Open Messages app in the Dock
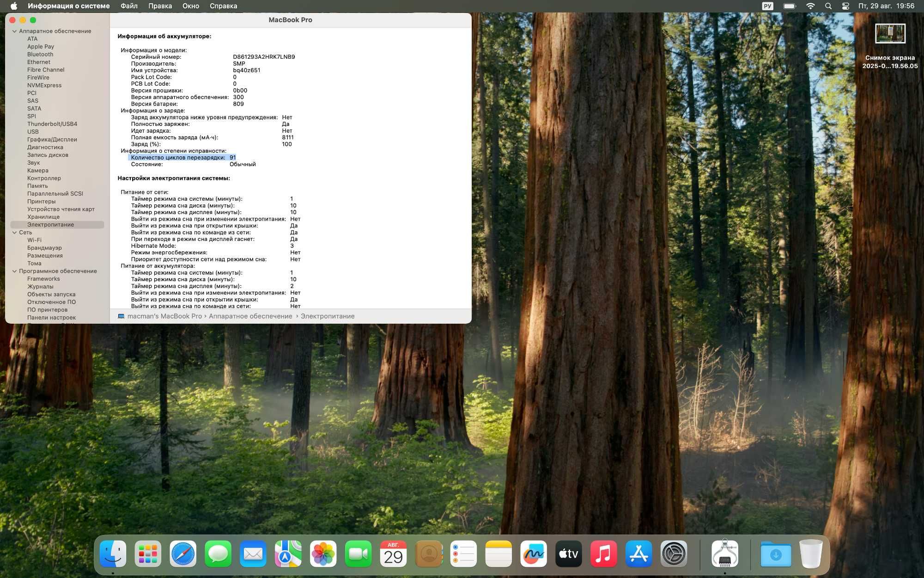Screen dimensions: 924x578 click(x=218, y=553)
